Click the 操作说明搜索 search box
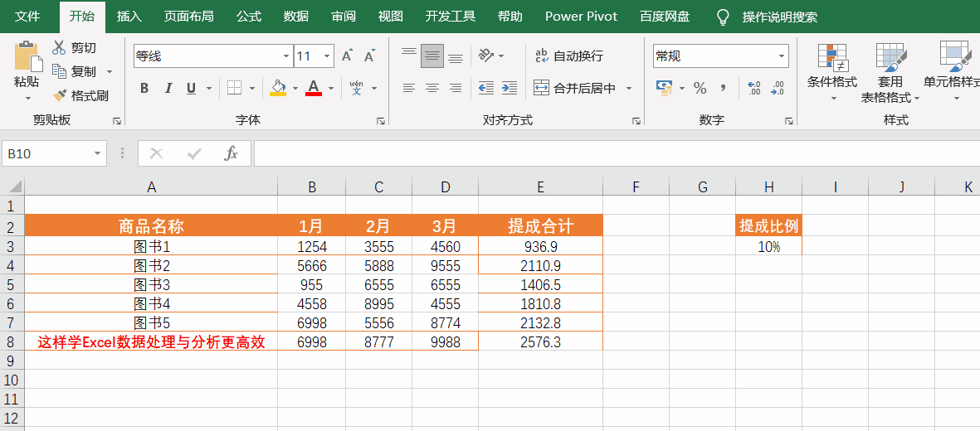Screen dimensions: 980x431 click(x=779, y=17)
